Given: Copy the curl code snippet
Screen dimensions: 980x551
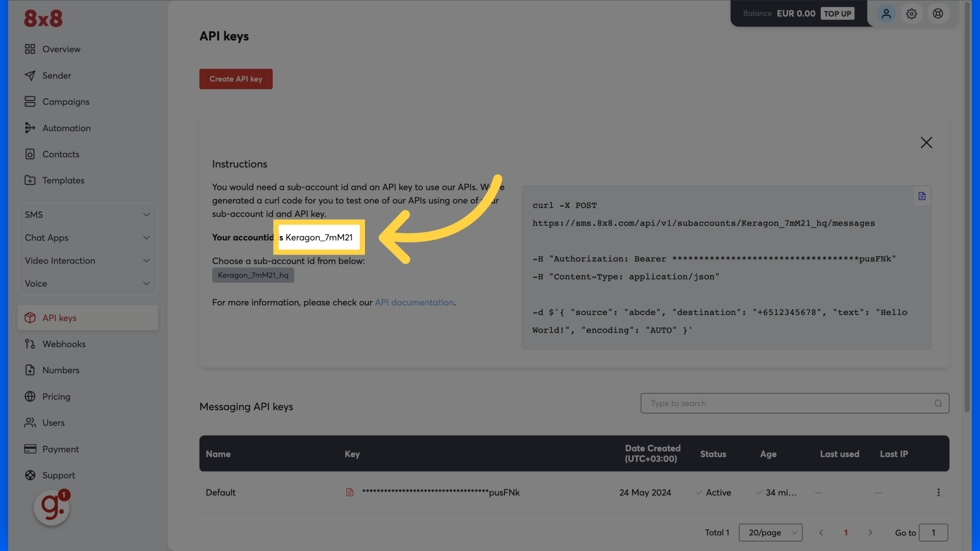Looking at the screenshot, I should (x=922, y=196).
